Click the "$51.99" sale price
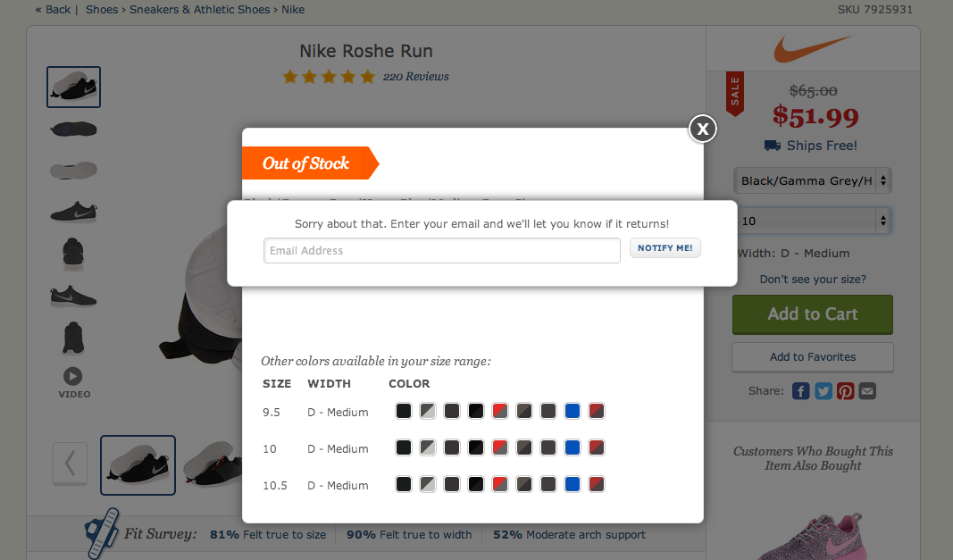This screenshot has height=560, width=953. pyautogui.click(x=815, y=116)
